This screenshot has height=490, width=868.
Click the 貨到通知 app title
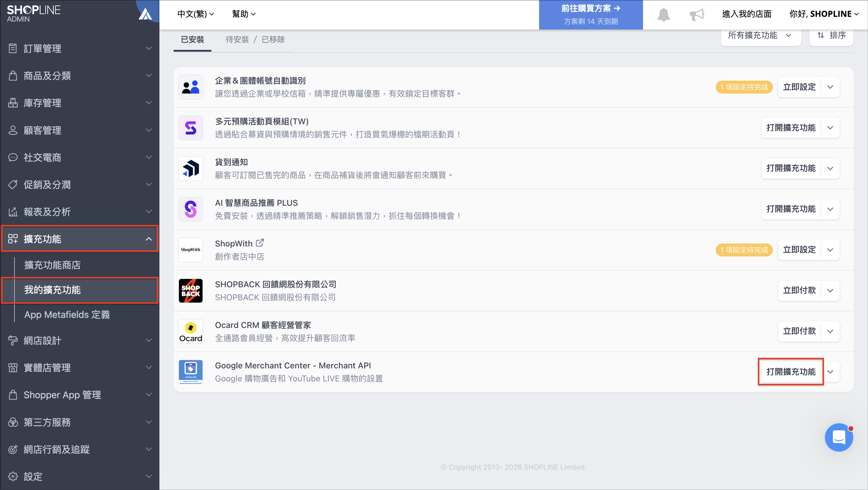231,162
